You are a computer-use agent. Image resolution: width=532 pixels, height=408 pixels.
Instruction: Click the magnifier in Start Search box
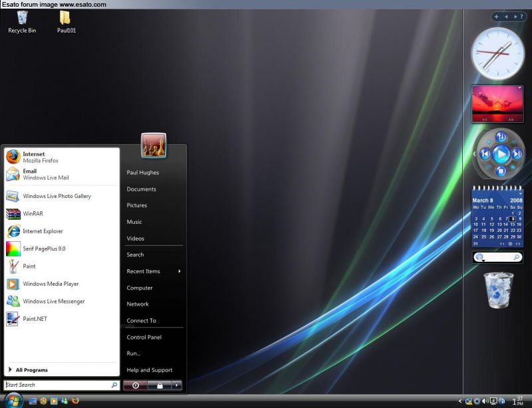[x=114, y=385]
